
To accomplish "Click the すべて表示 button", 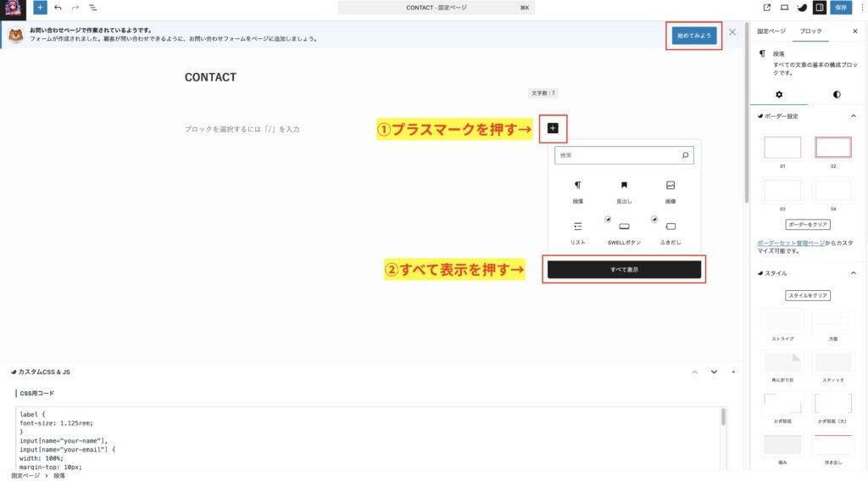I will [624, 269].
